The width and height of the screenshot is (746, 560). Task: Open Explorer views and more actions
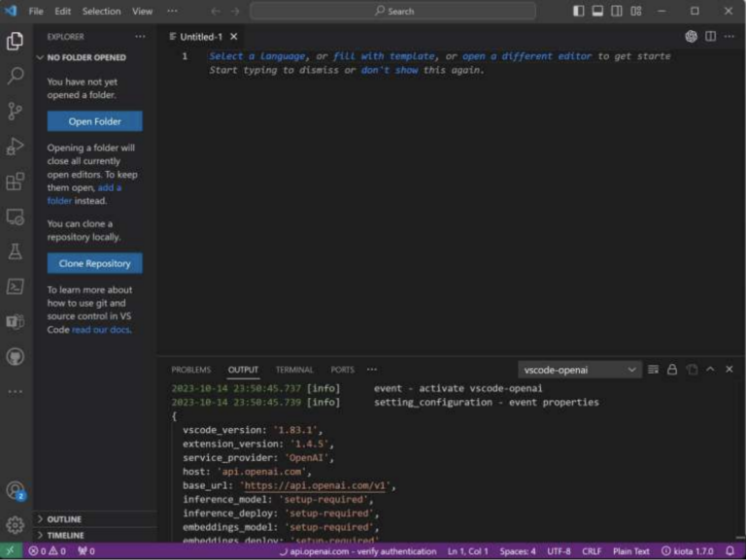(140, 37)
